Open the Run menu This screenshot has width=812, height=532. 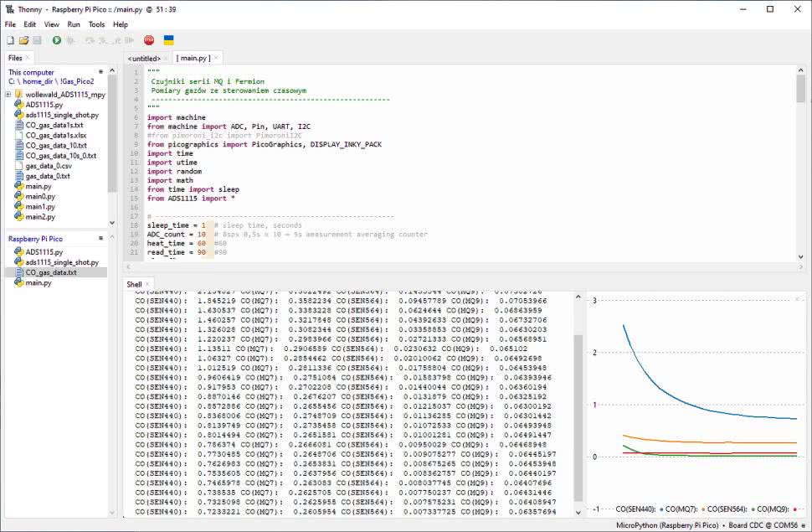click(x=74, y=24)
